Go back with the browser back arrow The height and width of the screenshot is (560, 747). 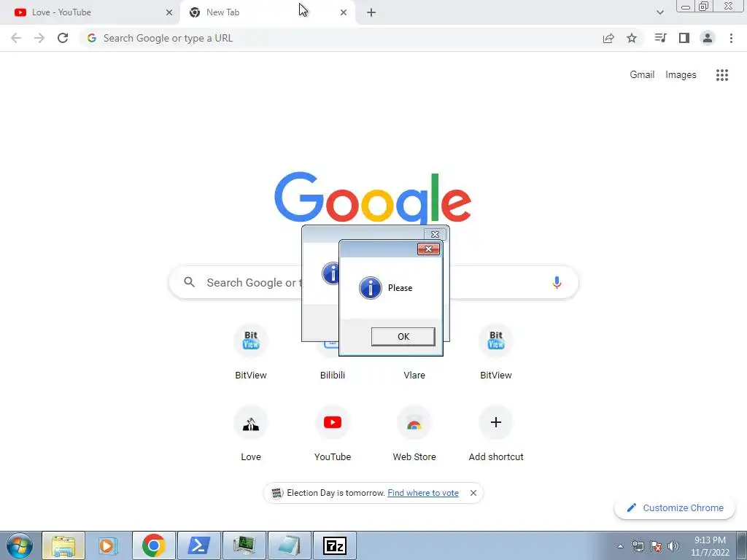(16, 38)
